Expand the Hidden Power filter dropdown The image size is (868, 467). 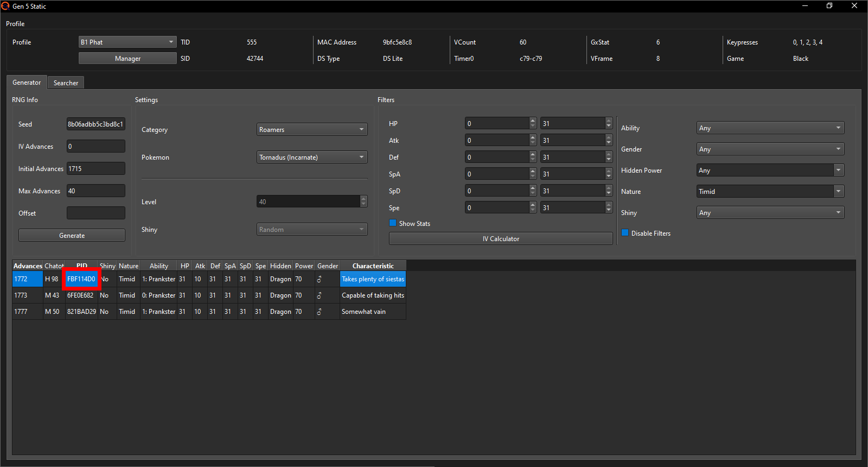pos(770,170)
